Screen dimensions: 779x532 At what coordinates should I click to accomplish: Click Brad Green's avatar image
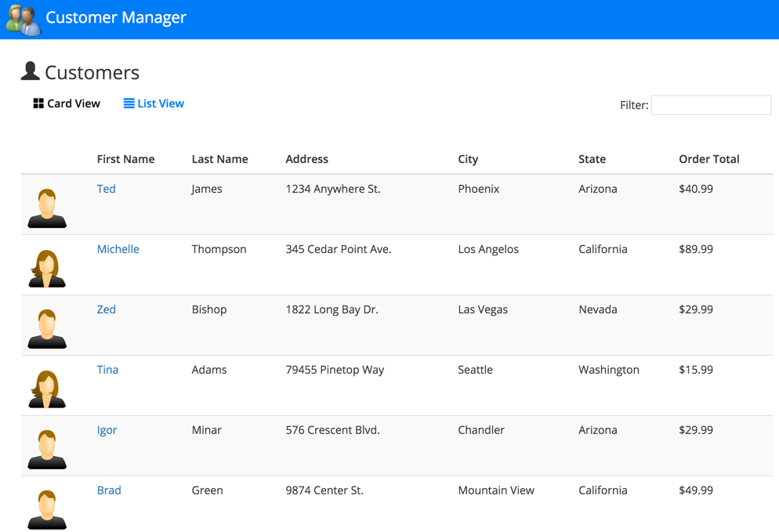coord(47,509)
